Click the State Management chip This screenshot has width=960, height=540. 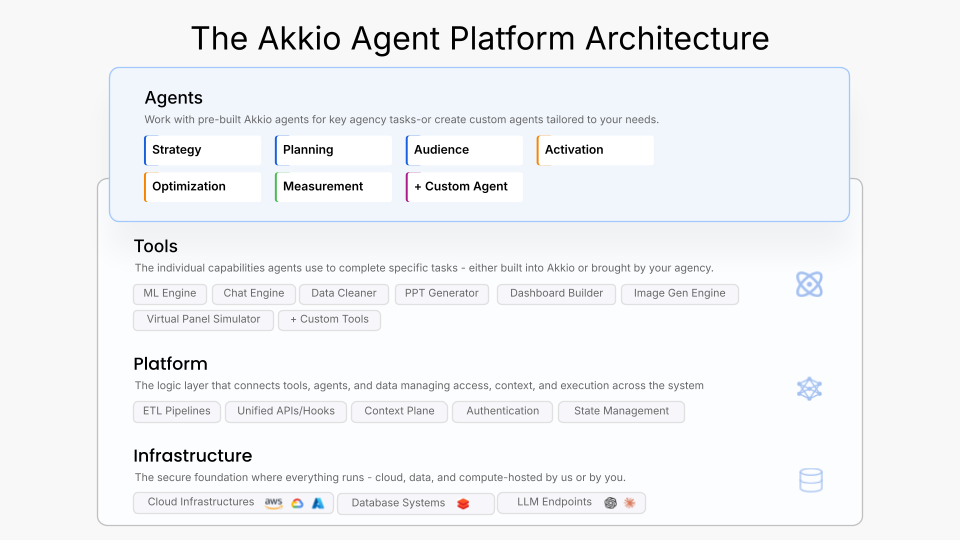click(621, 411)
